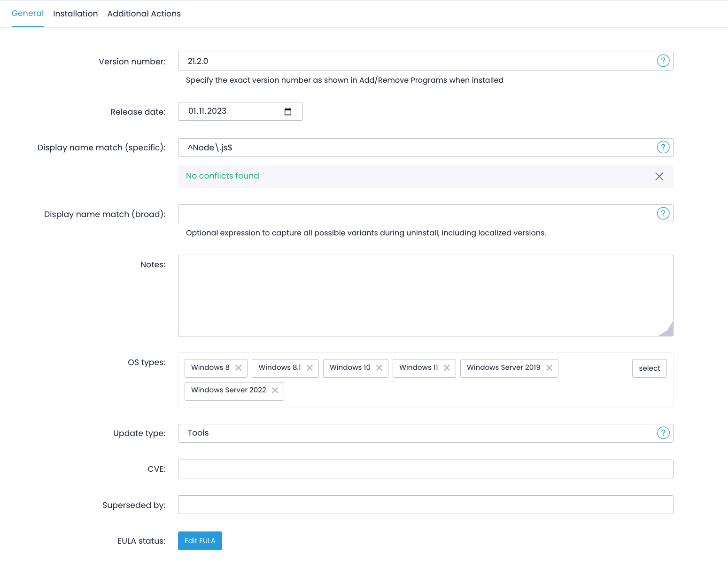Remove the Windows Server 2022 OS type tag
The width and height of the screenshot is (728, 562).
[275, 390]
